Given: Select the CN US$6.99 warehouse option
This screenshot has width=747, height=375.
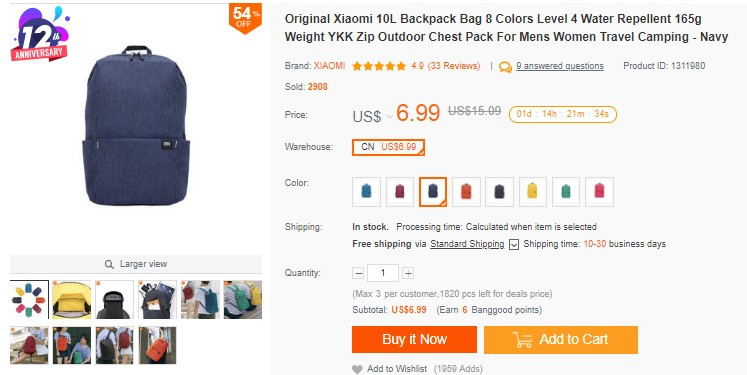Looking at the screenshot, I should pos(388,147).
